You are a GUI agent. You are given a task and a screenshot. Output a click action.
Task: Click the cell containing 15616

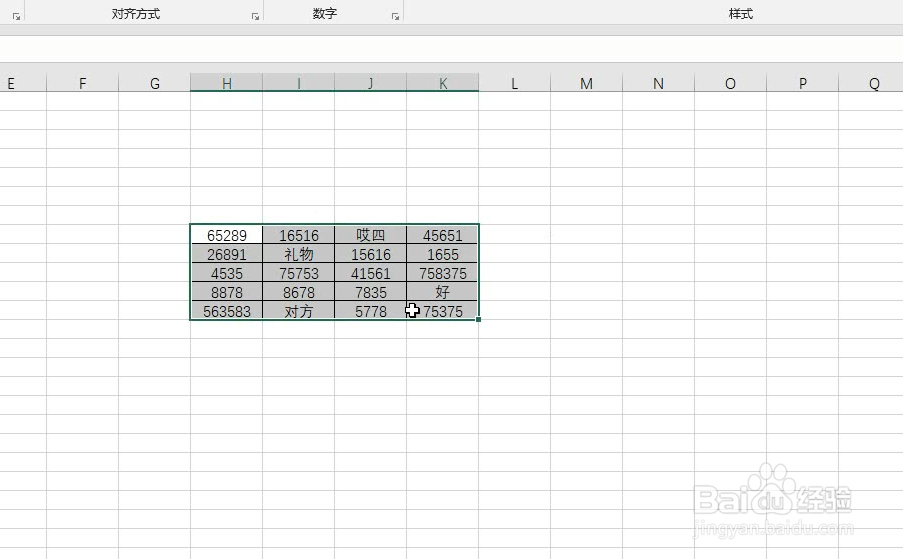point(370,253)
